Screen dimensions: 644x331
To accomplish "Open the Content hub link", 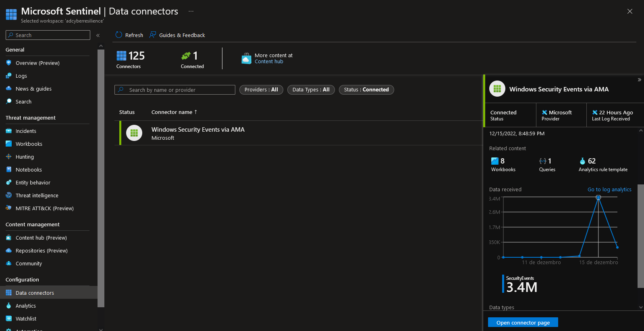I will 269,62.
